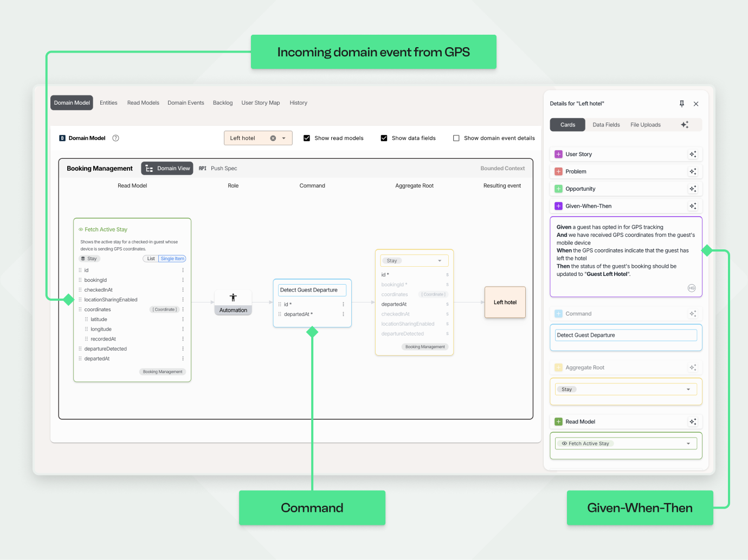748x560 pixels.
Task: Generate Given-When-Then with AI sparkle
Action: 693,206
